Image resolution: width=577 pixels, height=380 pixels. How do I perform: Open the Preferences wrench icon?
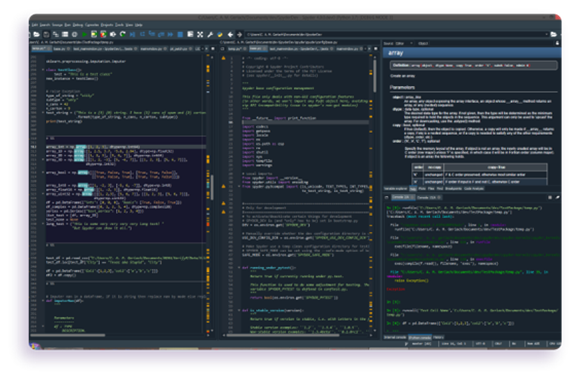point(210,34)
